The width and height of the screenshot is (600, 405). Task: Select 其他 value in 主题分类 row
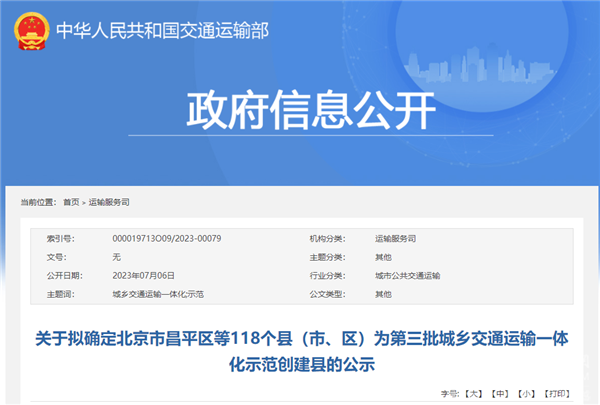point(383,257)
